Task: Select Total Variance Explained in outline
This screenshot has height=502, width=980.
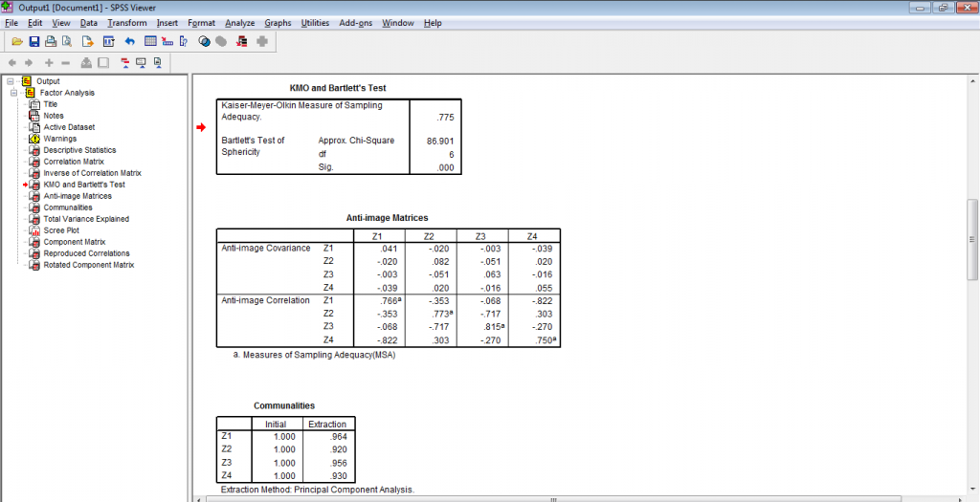Action: click(86, 219)
